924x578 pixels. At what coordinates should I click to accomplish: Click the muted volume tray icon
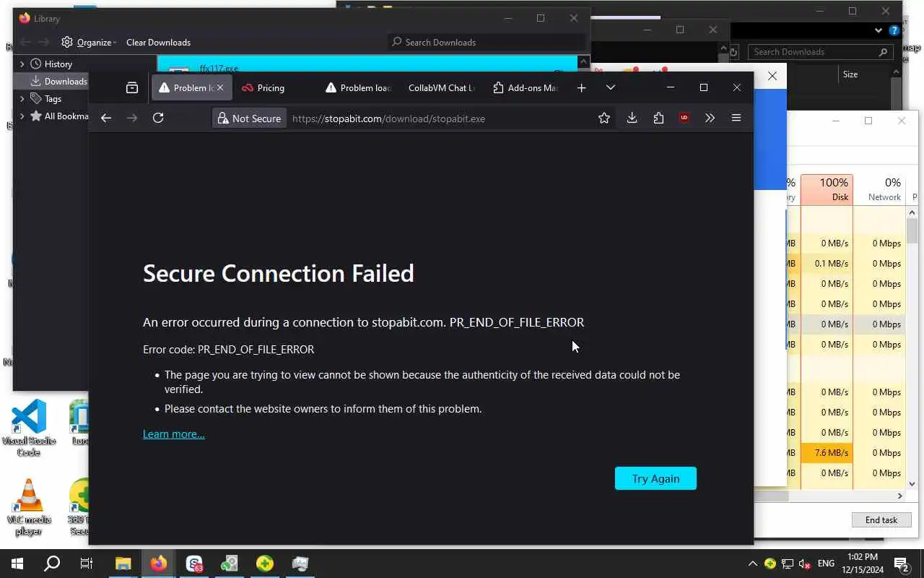(805, 564)
